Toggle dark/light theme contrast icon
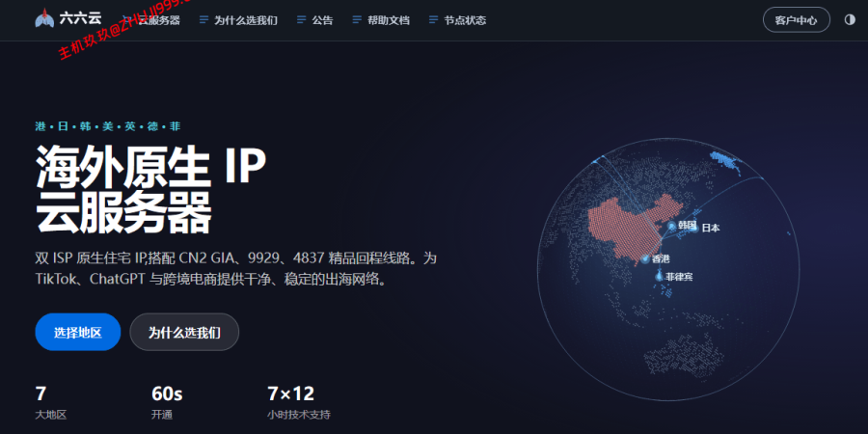Viewport: 868px width, 434px height. click(x=849, y=20)
